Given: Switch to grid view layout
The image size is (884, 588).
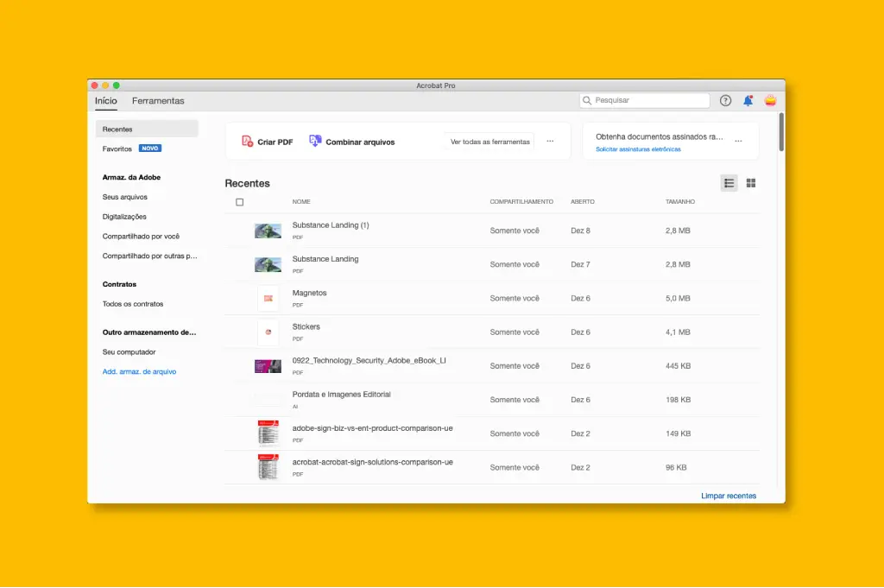Looking at the screenshot, I should point(751,183).
